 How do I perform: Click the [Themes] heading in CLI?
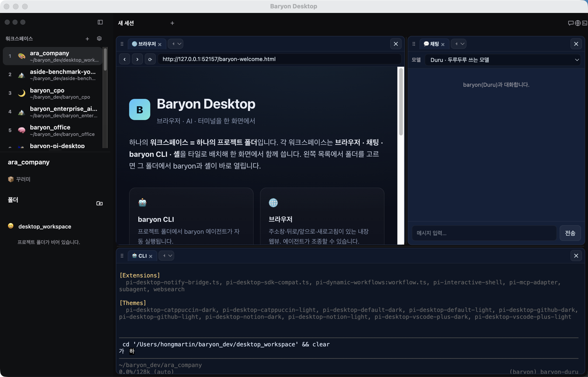click(133, 303)
